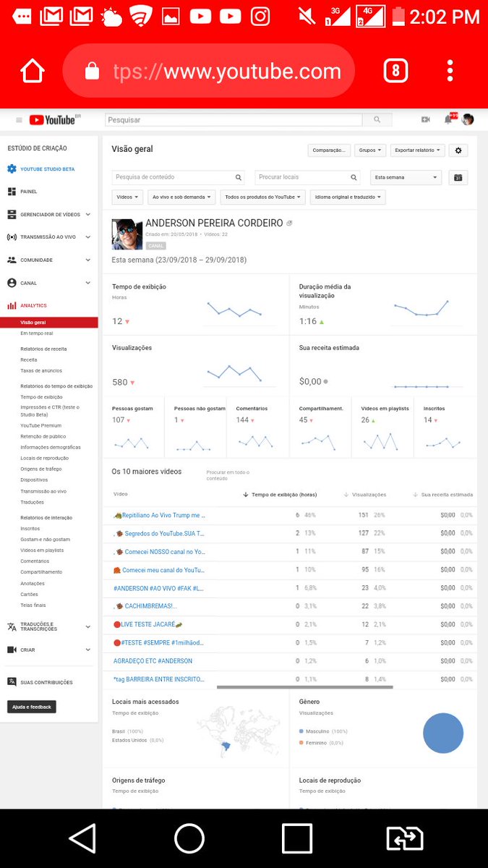Open Origens de tráfego sidebar link
The height and width of the screenshot is (868, 488).
(41, 469)
